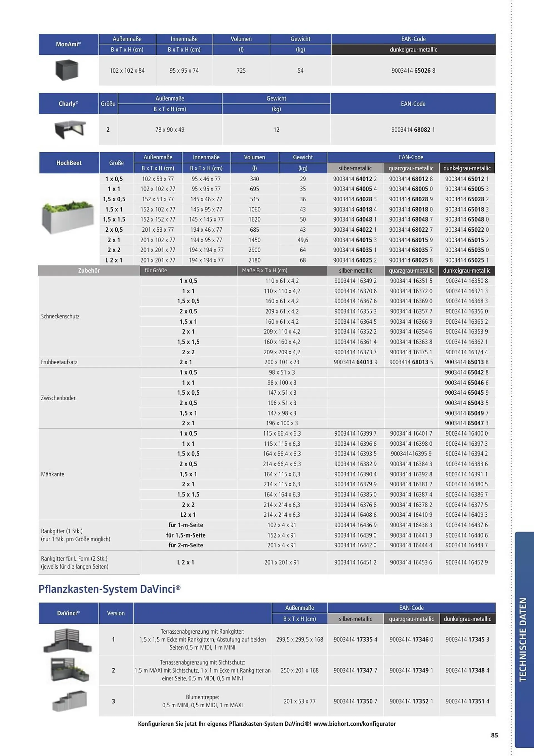Select Zwischenboden EAN 9003414 65042 8
This screenshot has height=756, width=534.
pyautogui.click(x=467, y=372)
